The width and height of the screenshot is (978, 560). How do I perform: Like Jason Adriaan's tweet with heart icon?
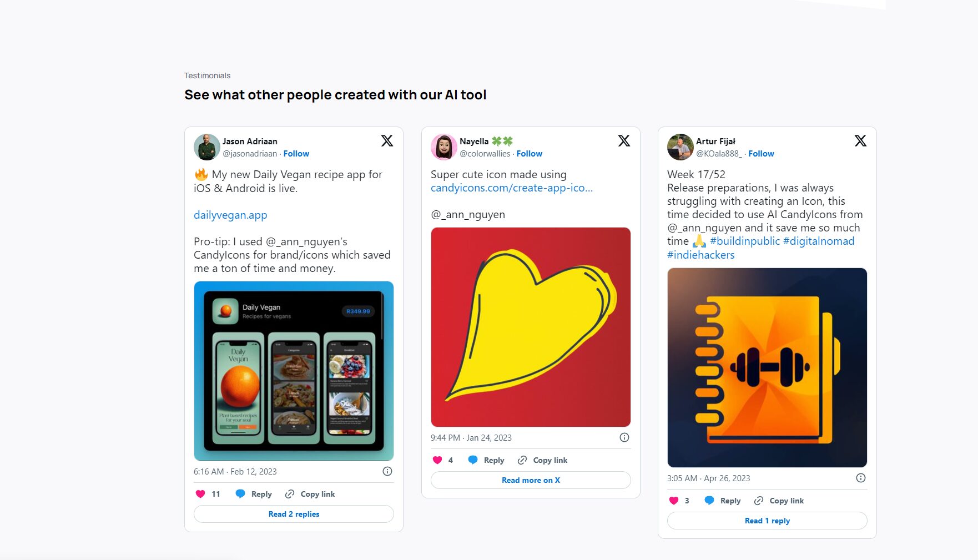tap(200, 494)
